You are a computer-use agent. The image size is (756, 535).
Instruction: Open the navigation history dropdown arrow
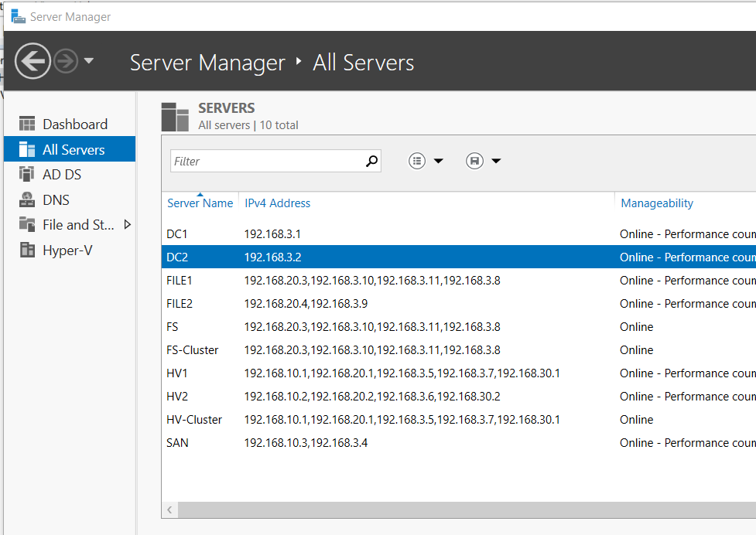pos(89,60)
